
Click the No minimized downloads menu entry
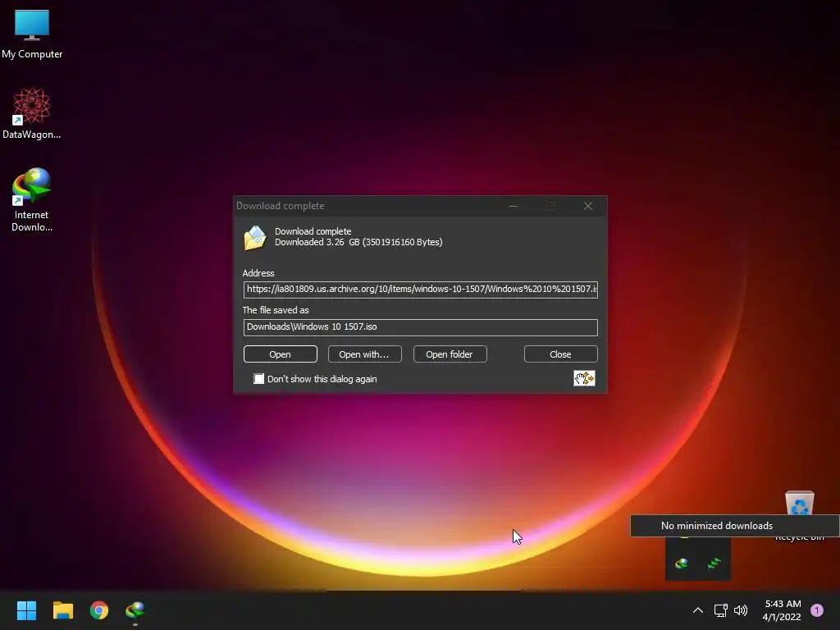point(735,526)
